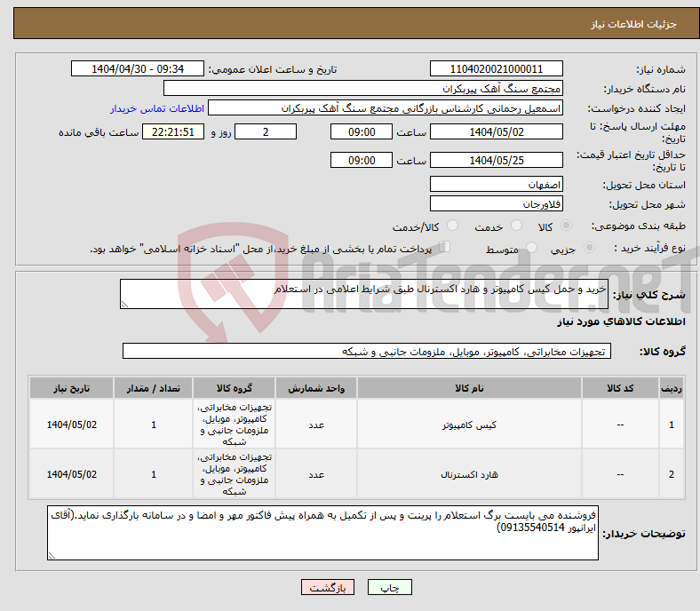
Task: Click the نام کالا column header
Action: [x=469, y=388]
